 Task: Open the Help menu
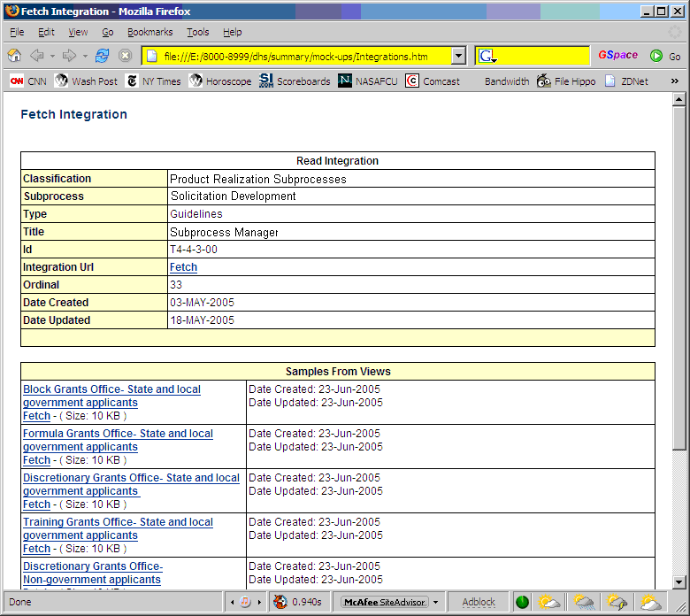pyautogui.click(x=232, y=32)
